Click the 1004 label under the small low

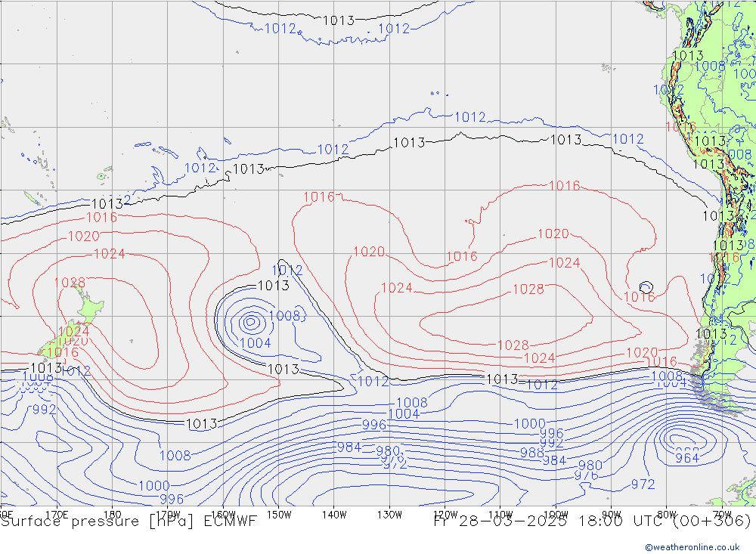click(255, 343)
